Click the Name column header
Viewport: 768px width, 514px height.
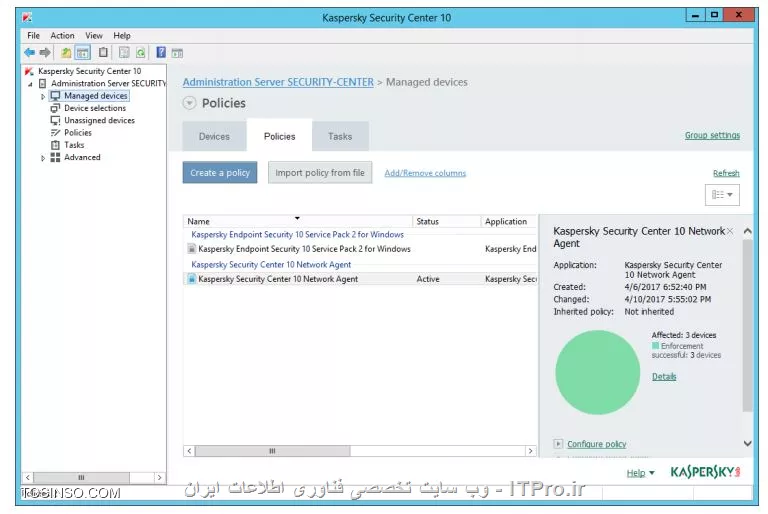pyautogui.click(x=298, y=221)
